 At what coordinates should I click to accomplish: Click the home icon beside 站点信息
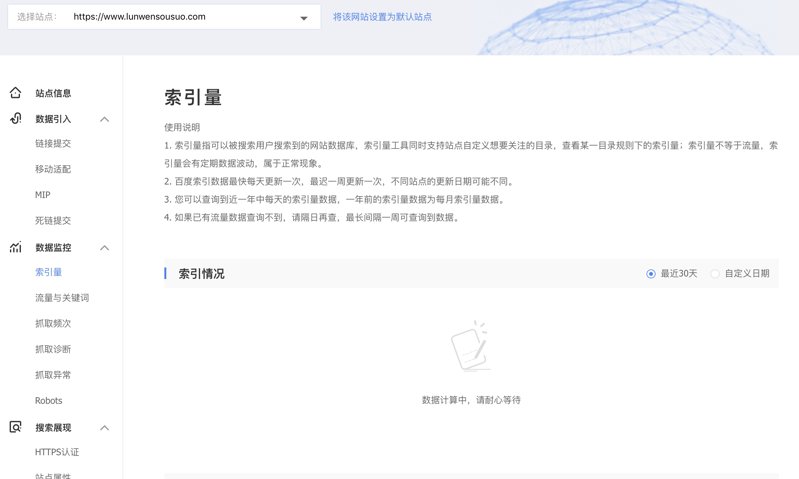point(15,93)
